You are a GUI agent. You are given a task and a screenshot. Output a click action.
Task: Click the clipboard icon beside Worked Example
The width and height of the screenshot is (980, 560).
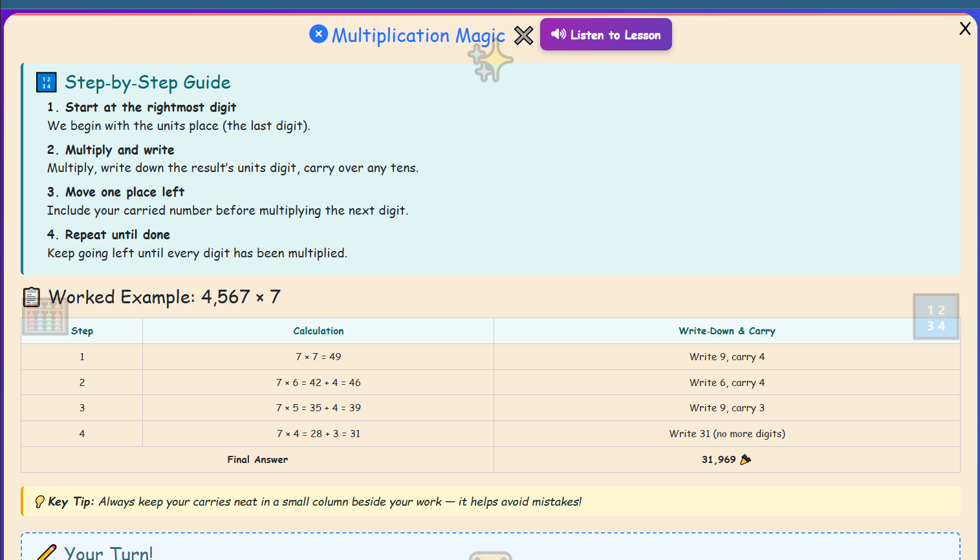[x=32, y=296]
